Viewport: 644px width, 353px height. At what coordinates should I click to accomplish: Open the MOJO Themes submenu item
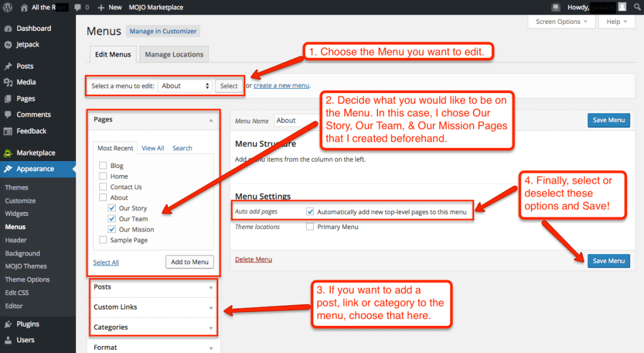pyautogui.click(x=26, y=266)
